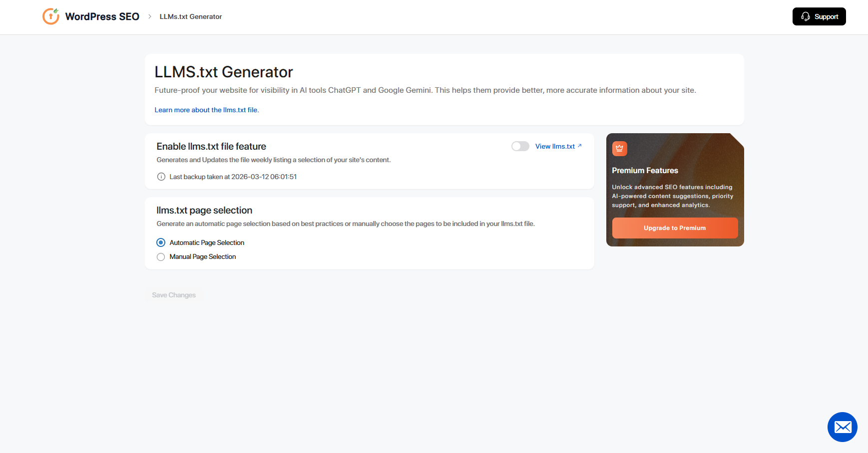Click the Save Changes button
Viewport: 868px width, 453px height.
click(x=173, y=295)
